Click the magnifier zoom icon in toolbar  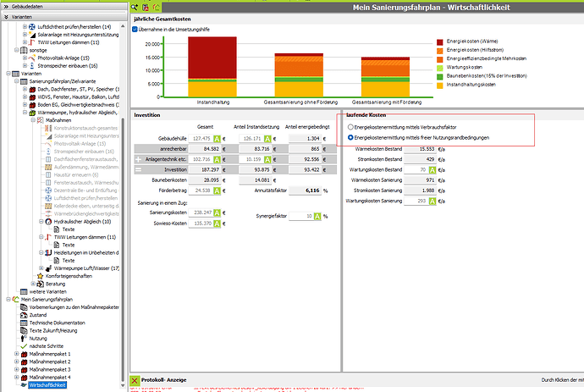coord(135,7)
